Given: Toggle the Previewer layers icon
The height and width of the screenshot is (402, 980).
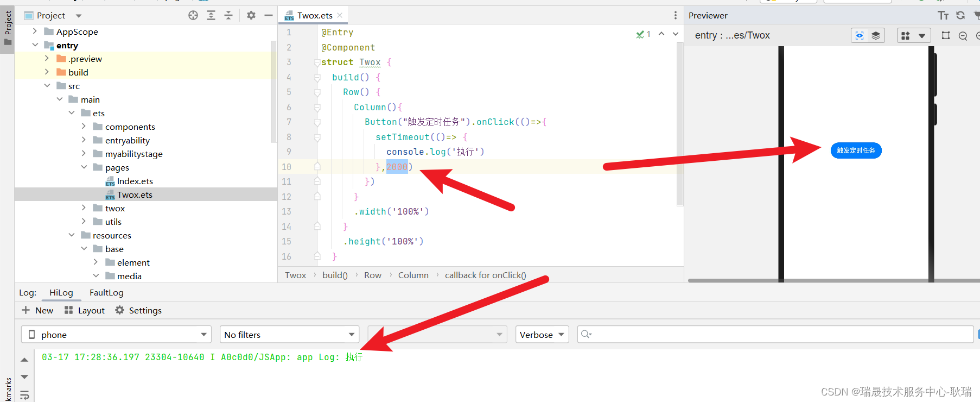Looking at the screenshot, I should click(x=876, y=35).
